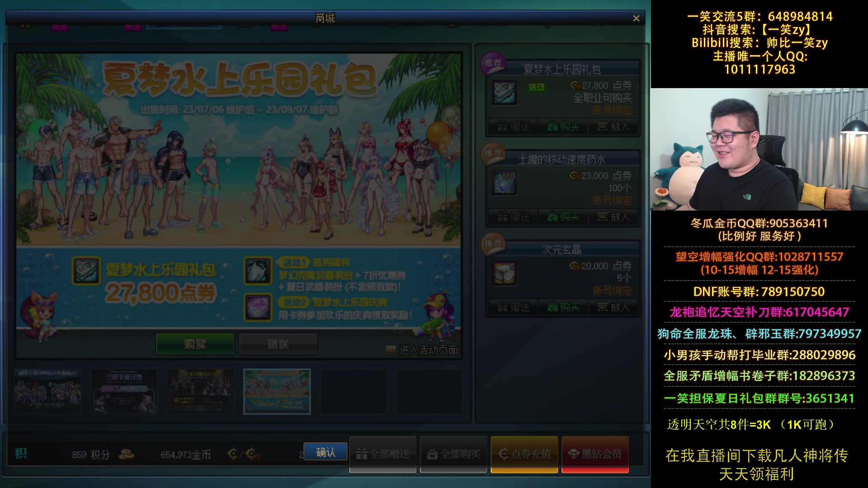Click the 土罐的移动速度药水 potion icon
Viewport: 868px width, 488px height.
click(x=505, y=183)
